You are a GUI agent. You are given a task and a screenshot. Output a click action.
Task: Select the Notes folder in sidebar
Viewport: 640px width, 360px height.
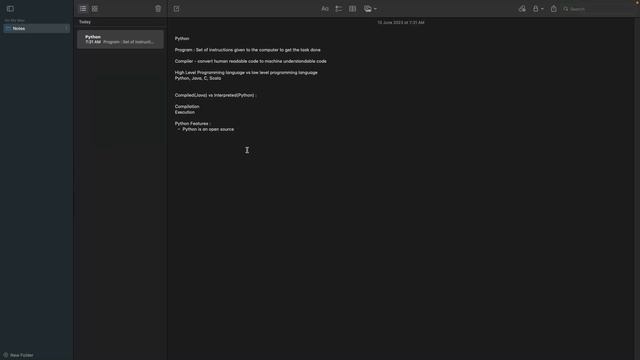tap(36, 28)
